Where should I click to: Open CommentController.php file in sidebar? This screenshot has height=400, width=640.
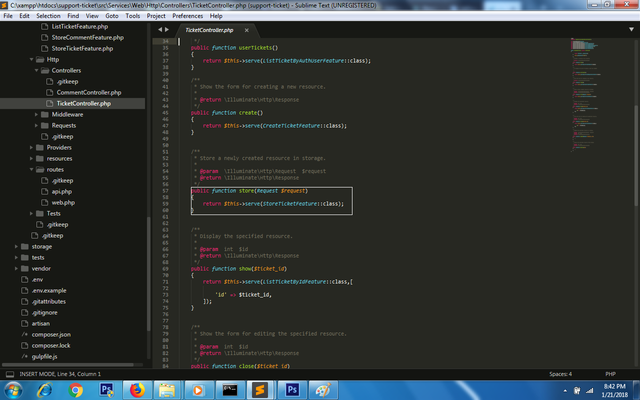tap(89, 93)
